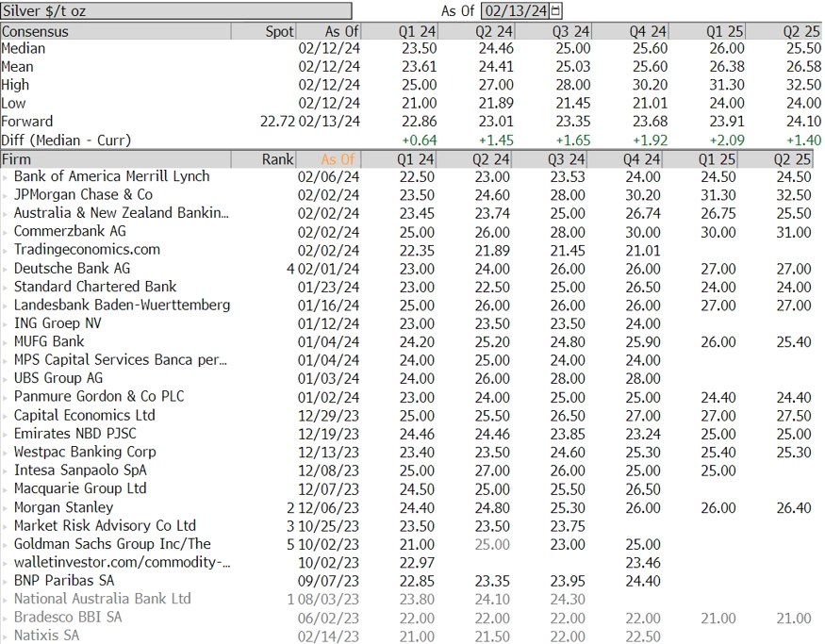
Task: Expand the Deutsche Bank AG row arrow
Action: 6,269
